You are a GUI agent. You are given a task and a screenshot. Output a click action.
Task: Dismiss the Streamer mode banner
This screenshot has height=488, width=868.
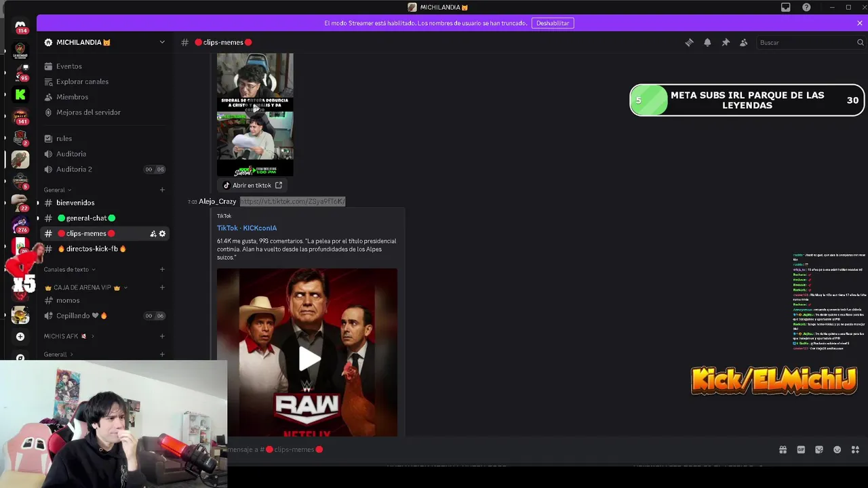pyautogui.click(x=860, y=23)
